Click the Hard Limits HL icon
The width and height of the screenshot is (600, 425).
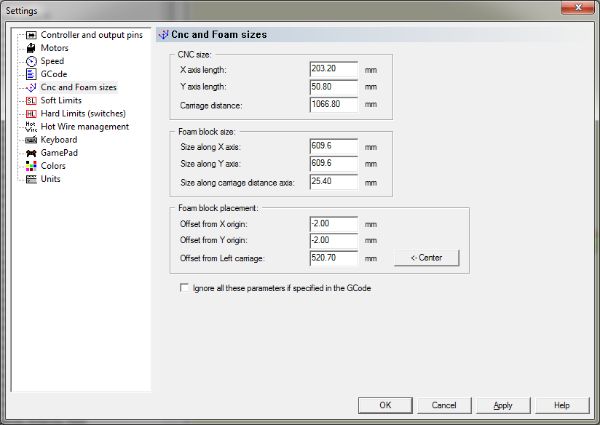[x=31, y=114]
